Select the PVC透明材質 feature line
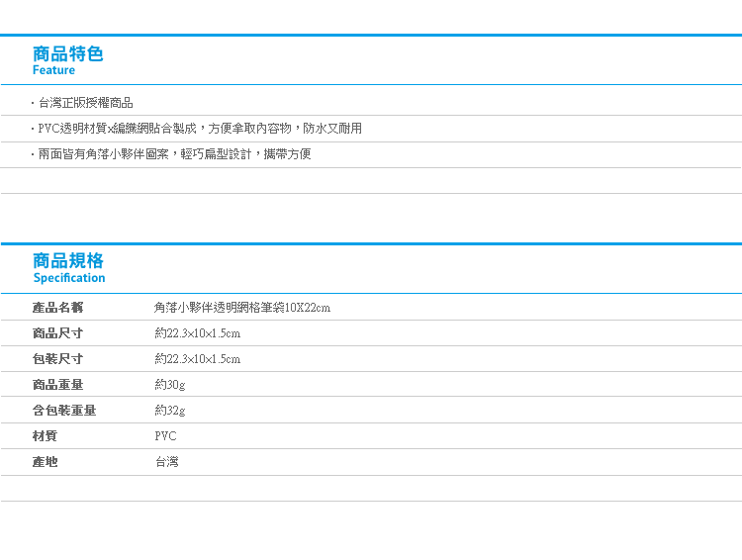Screen dimensions: 742x560 point(200,129)
